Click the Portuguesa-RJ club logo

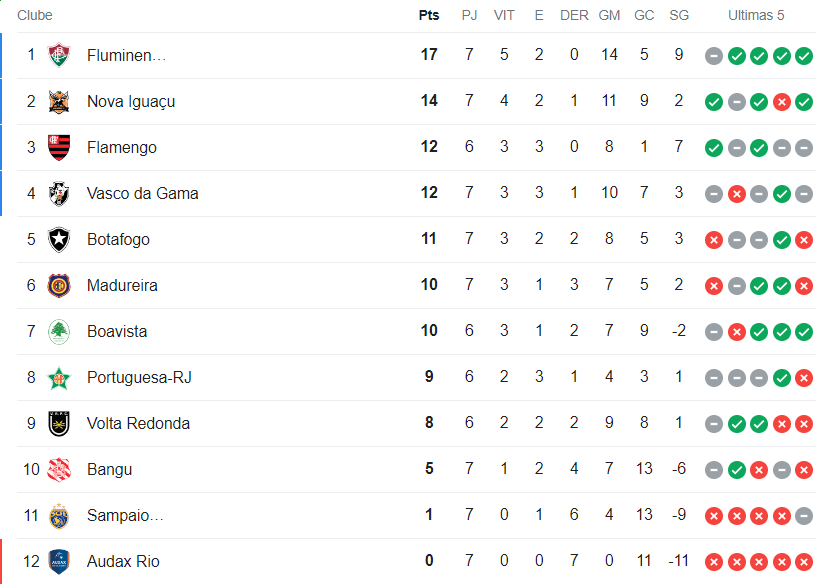point(60,377)
